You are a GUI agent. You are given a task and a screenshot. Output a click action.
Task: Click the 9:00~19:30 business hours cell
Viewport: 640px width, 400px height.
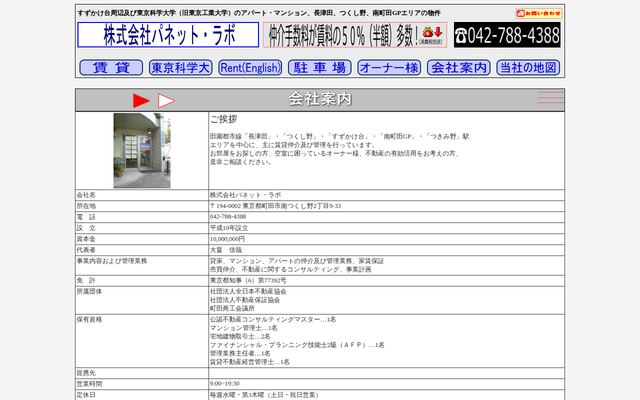point(387,384)
